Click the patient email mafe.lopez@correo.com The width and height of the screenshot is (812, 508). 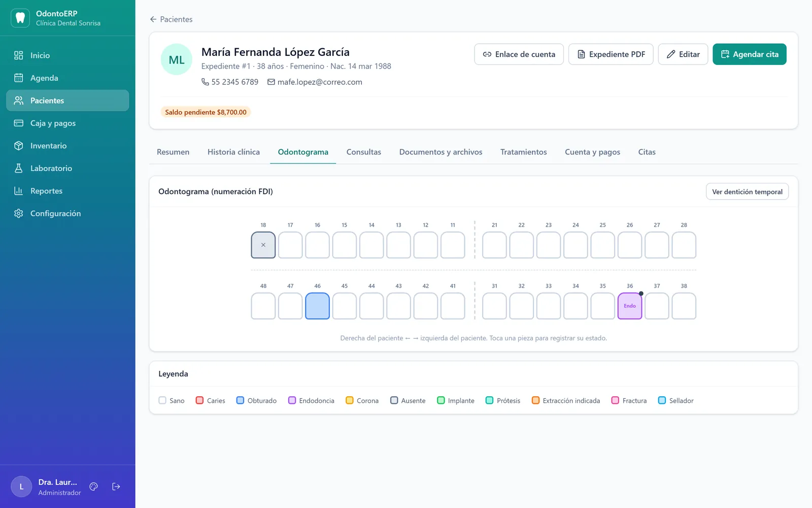[x=320, y=82]
